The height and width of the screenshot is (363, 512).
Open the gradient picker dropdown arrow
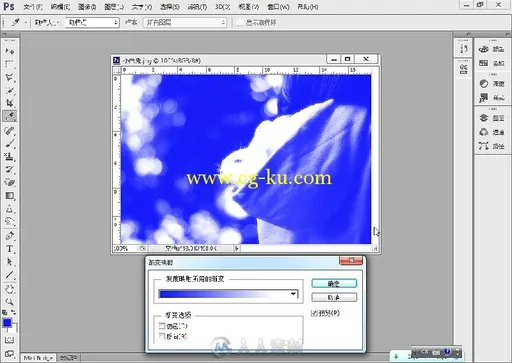point(293,294)
